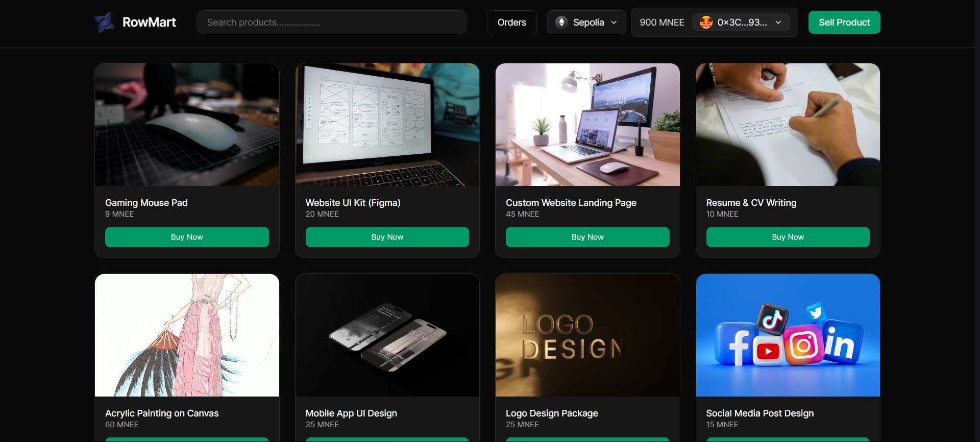Click the RowMart brand name
The image size is (980, 442).
[x=149, y=22]
